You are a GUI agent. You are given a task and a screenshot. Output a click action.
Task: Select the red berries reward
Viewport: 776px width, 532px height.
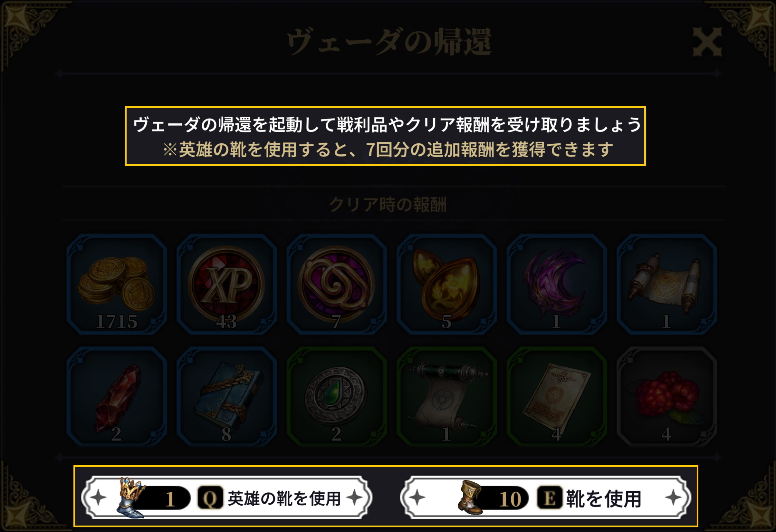tap(666, 396)
